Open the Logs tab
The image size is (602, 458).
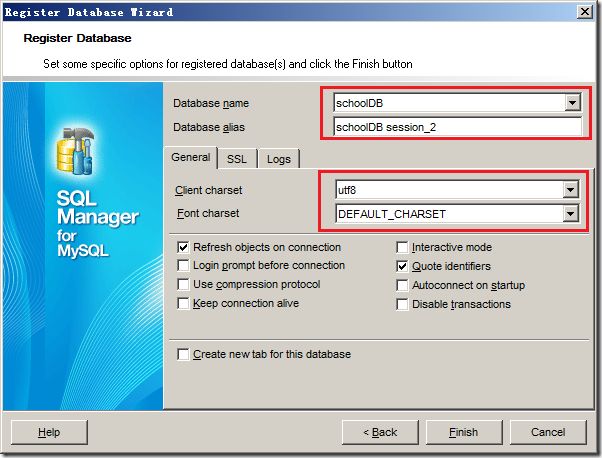(x=279, y=159)
